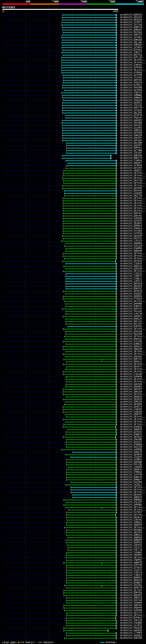
Task: Click the green alignment bar for UniRef100_Q4TAS4
Action: (x=89, y=261)
